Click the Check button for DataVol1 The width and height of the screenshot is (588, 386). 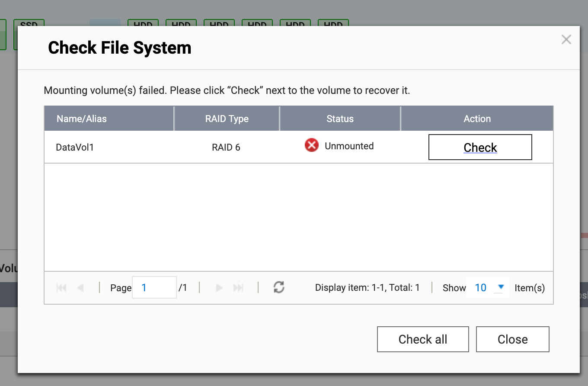(x=480, y=148)
